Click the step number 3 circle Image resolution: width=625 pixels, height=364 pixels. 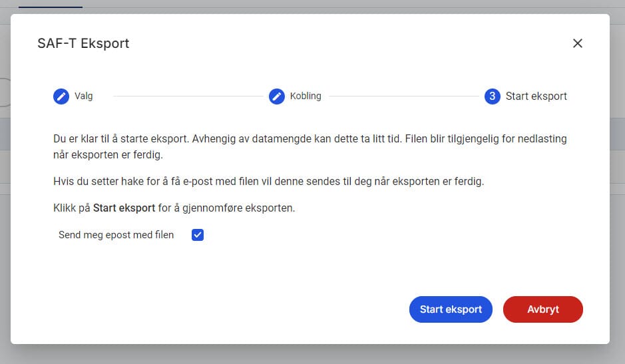pos(492,96)
